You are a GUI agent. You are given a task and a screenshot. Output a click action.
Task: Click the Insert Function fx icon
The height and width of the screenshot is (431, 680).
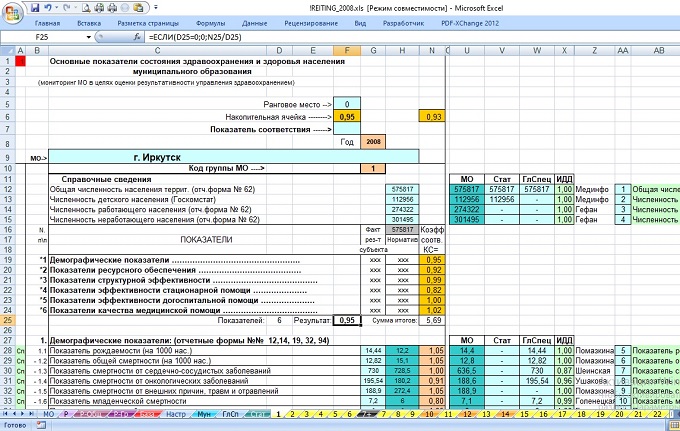click(x=137, y=37)
